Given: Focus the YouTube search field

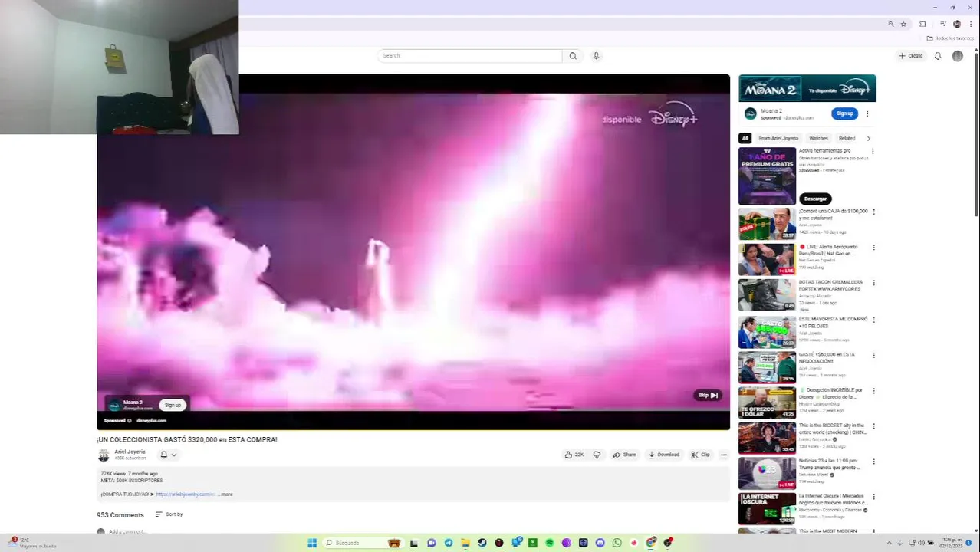Looking at the screenshot, I should click(x=469, y=56).
